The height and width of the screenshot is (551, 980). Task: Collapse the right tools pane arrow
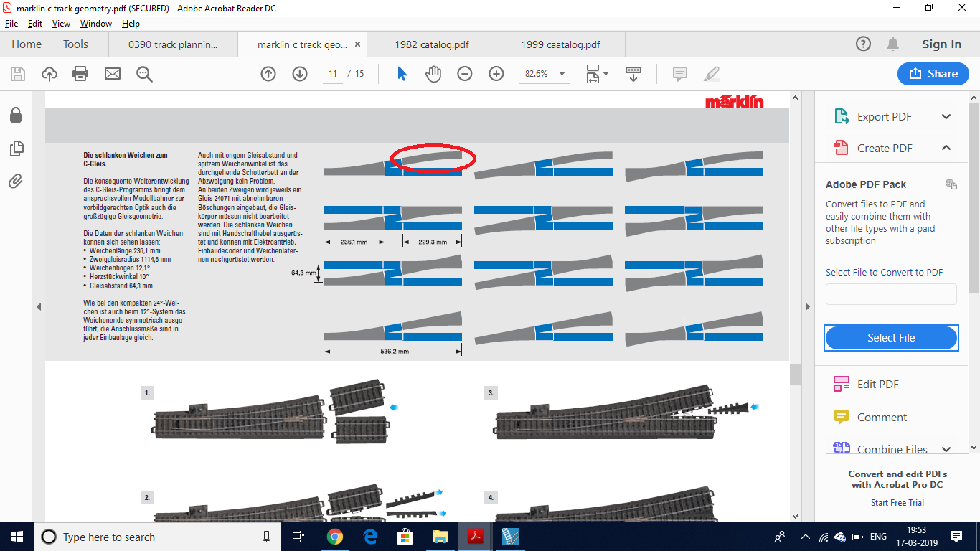[808, 306]
